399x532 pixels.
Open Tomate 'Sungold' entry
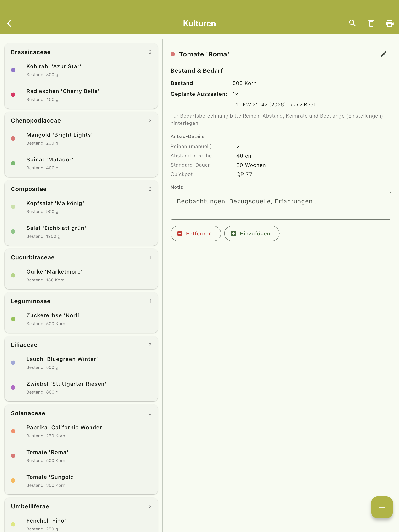[81, 481]
